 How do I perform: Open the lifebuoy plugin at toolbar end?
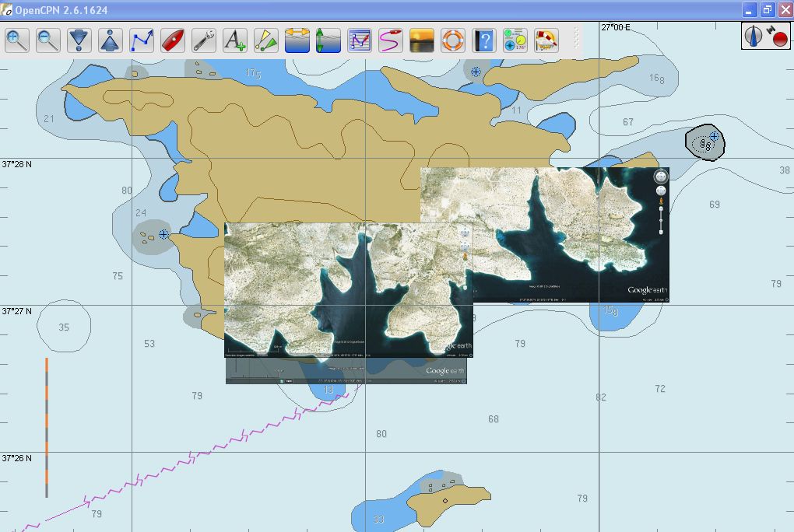coord(546,40)
